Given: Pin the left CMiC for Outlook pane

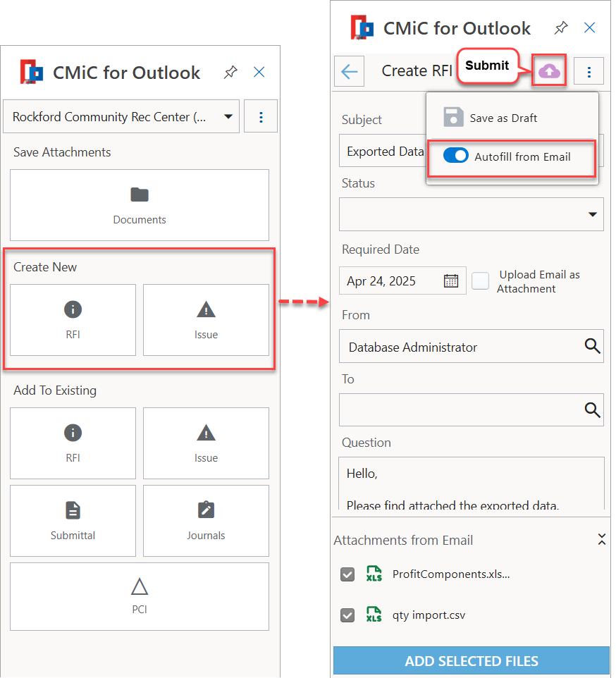Looking at the screenshot, I should click(230, 72).
